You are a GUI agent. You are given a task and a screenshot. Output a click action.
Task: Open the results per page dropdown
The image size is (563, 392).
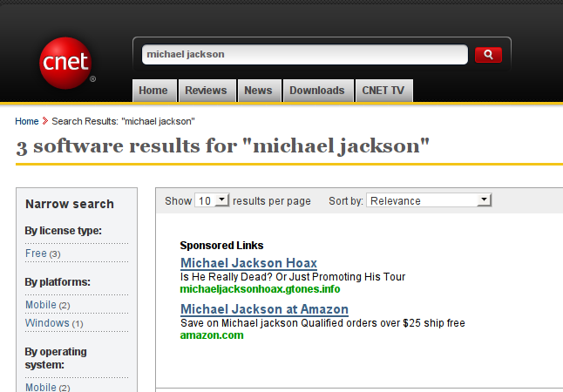212,200
